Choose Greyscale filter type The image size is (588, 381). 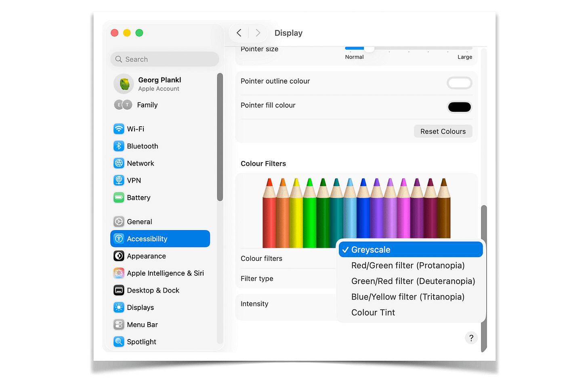click(x=411, y=249)
